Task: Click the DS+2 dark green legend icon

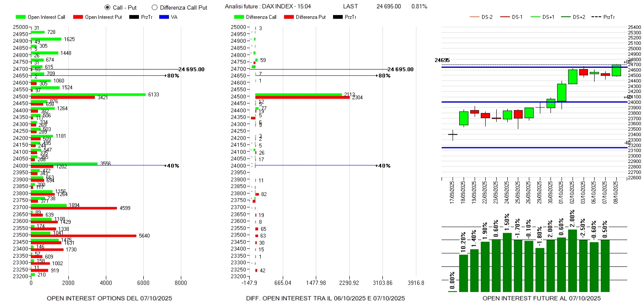Action: [566, 17]
